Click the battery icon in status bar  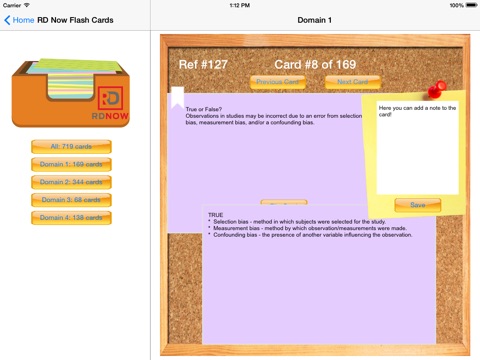pyautogui.click(x=472, y=5)
